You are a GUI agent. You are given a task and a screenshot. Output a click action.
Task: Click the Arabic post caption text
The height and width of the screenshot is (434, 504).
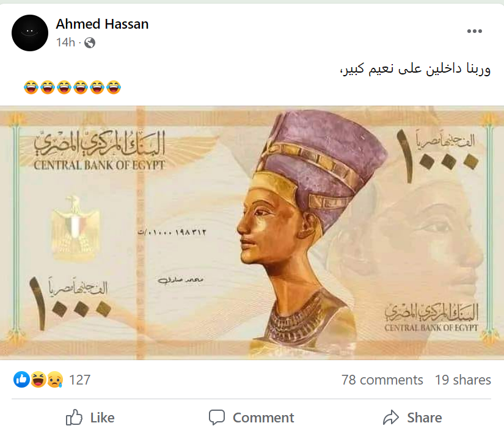[415, 69]
